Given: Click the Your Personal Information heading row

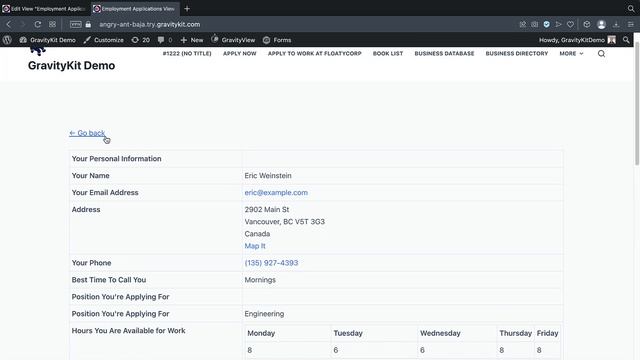Looking at the screenshot, I should click(x=316, y=159).
